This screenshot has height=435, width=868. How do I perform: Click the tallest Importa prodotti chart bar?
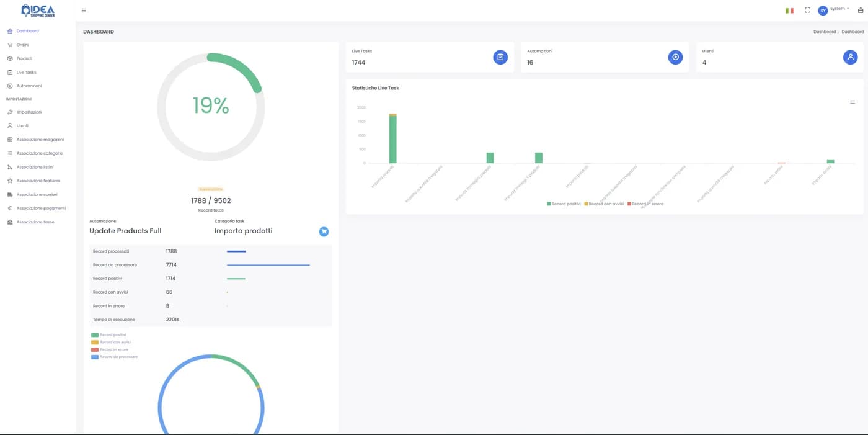click(393, 139)
